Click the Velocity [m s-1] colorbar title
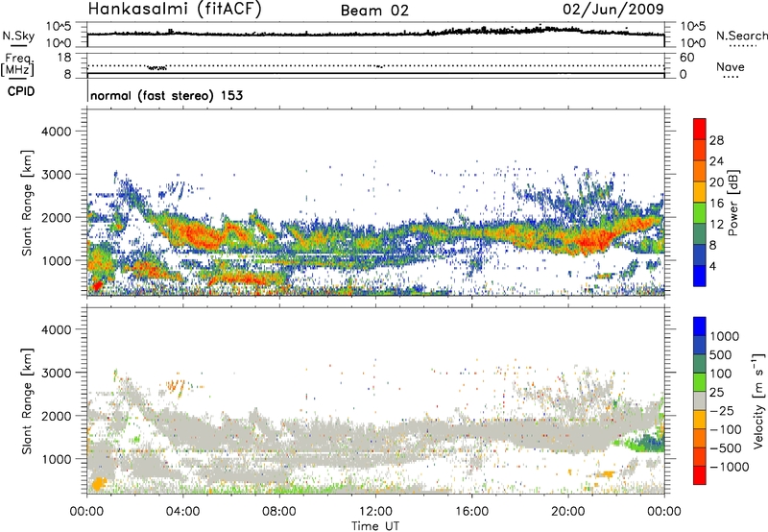768x532 pixels. 758,400
